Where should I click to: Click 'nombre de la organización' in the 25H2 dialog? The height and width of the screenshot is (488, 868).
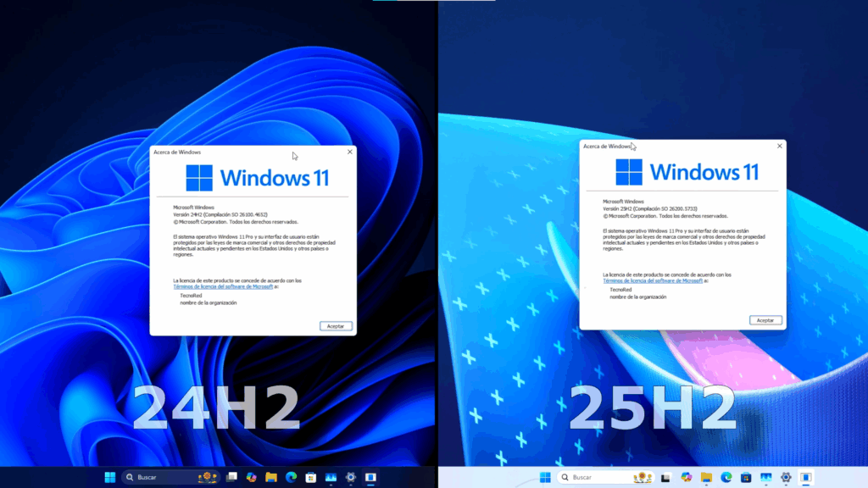pyautogui.click(x=637, y=297)
